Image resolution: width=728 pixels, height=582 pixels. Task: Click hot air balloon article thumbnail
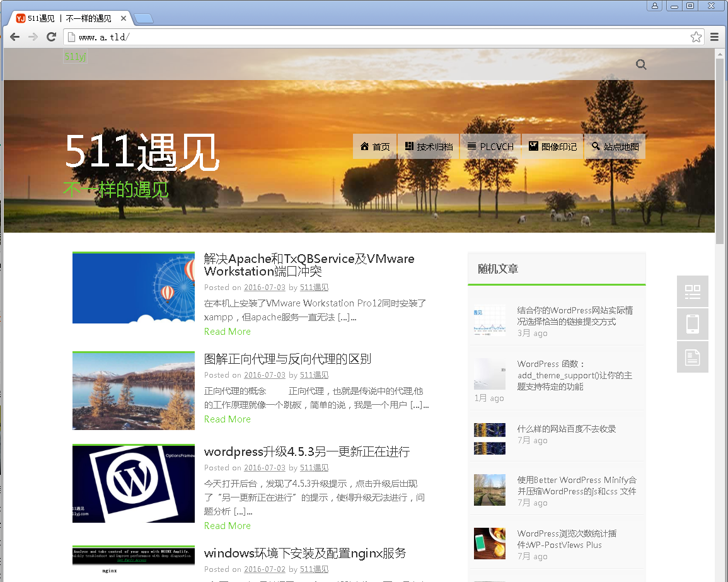click(x=134, y=288)
